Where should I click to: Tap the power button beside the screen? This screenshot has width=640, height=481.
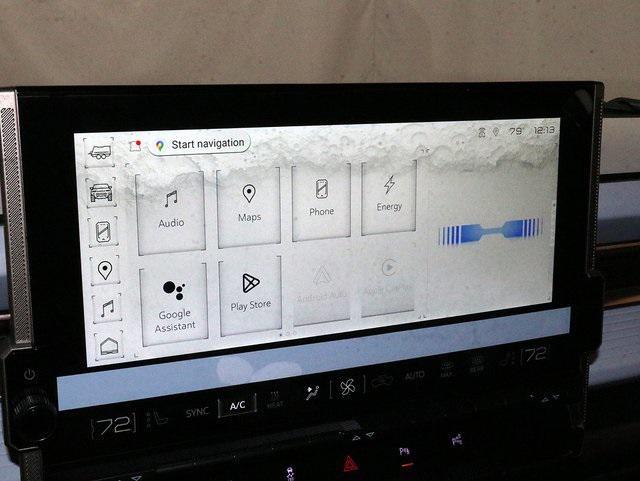29,374
